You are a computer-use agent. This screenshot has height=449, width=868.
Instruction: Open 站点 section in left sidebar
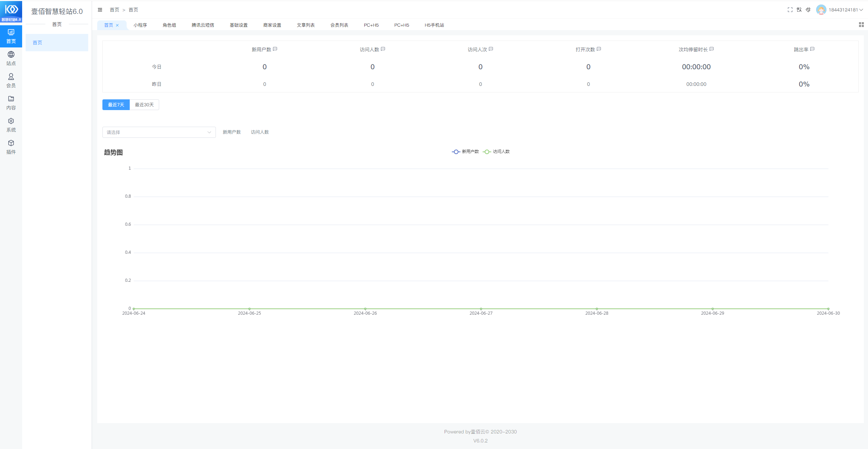(x=11, y=58)
